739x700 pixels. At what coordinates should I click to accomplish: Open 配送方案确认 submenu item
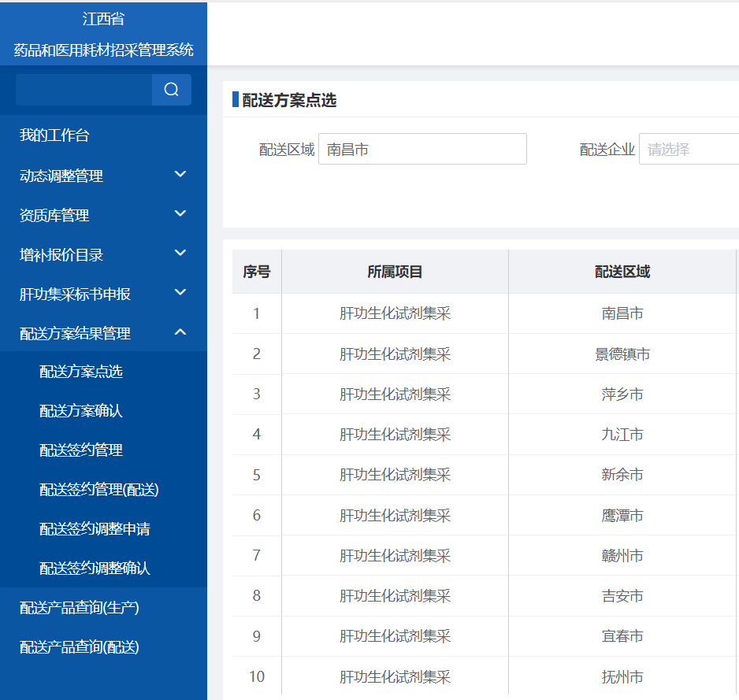pos(81,411)
